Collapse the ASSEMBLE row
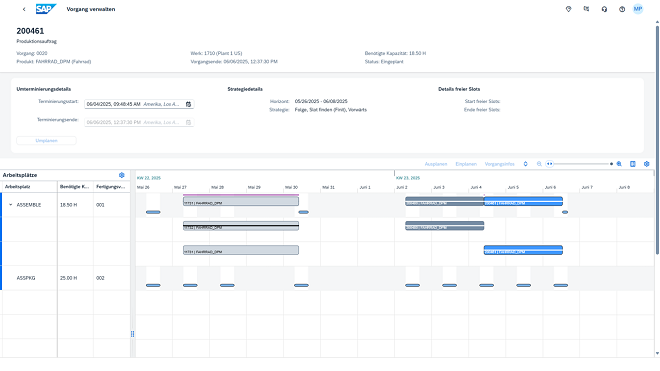The image size is (660, 371). 11,205
